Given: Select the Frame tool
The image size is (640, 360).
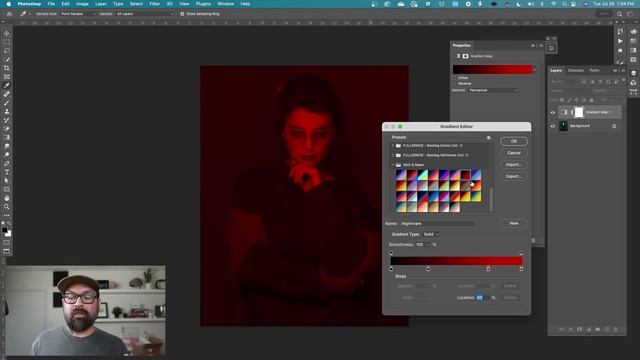Looking at the screenshot, I should [x=7, y=77].
